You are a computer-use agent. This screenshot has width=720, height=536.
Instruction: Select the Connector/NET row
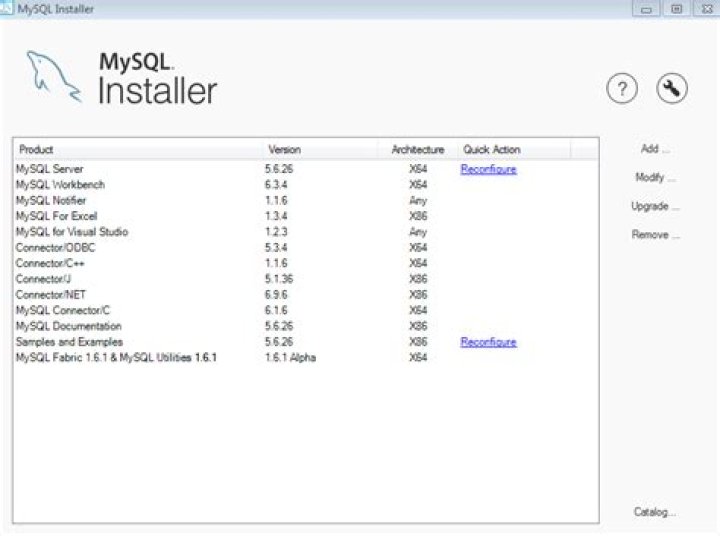(x=306, y=294)
